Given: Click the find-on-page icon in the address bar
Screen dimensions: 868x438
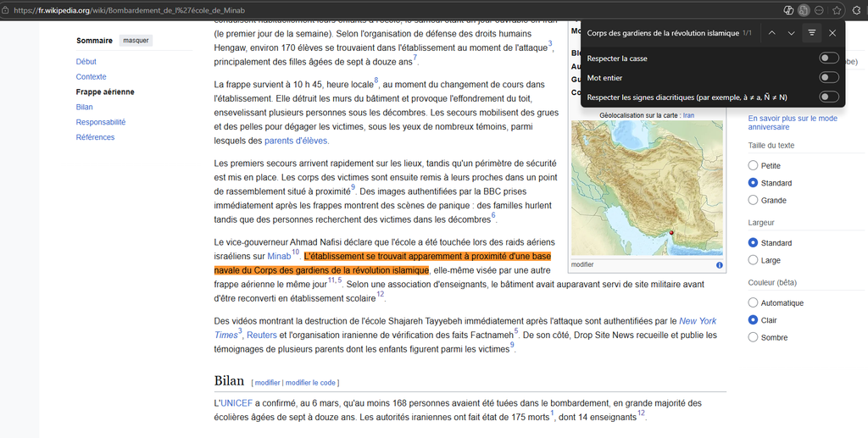Looking at the screenshot, I should [x=804, y=10].
